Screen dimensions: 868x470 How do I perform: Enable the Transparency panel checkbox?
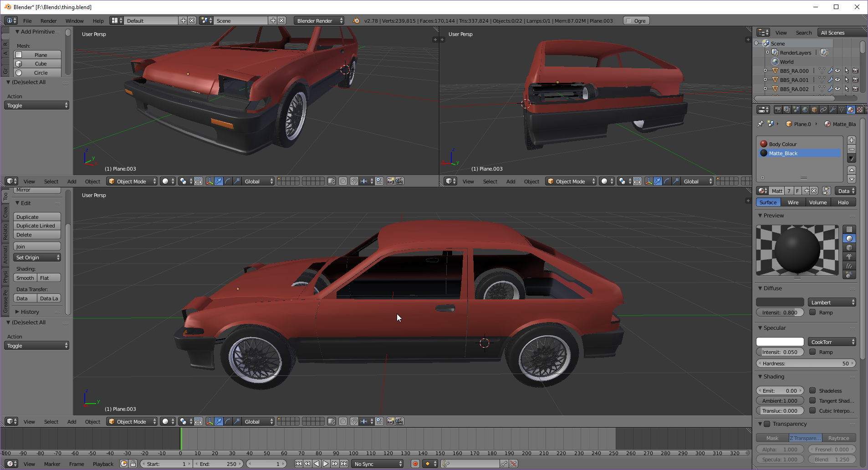click(x=767, y=424)
